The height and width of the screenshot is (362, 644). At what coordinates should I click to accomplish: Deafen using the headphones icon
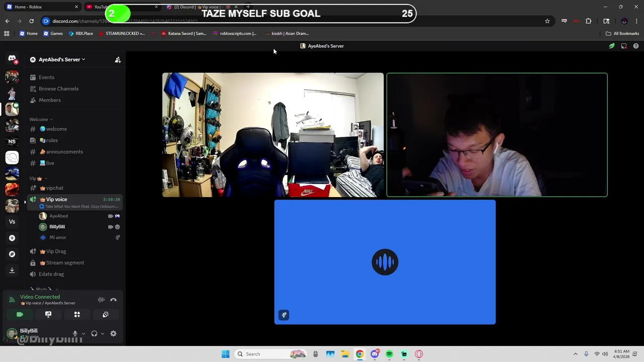click(94, 333)
